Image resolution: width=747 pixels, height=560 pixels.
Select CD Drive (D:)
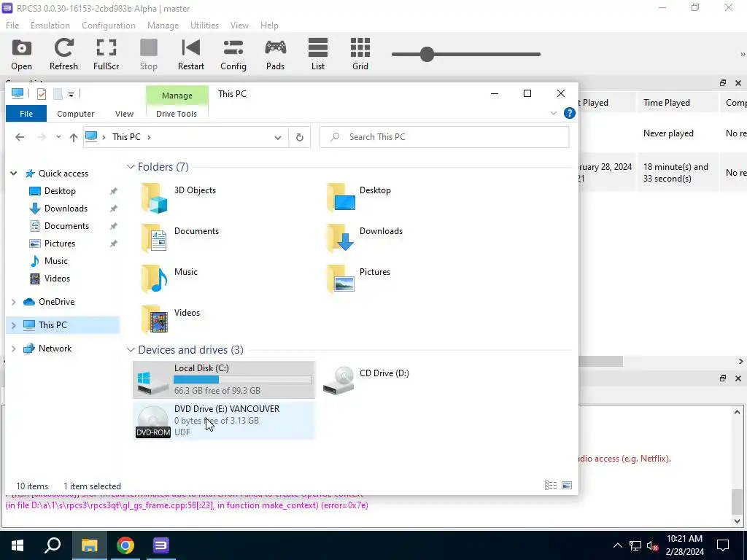[366, 380]
